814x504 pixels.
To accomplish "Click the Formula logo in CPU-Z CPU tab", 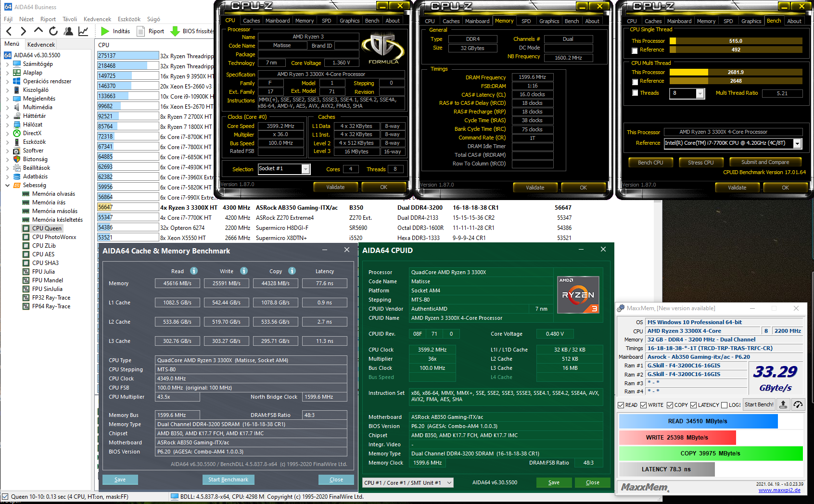I will point(383,48).
